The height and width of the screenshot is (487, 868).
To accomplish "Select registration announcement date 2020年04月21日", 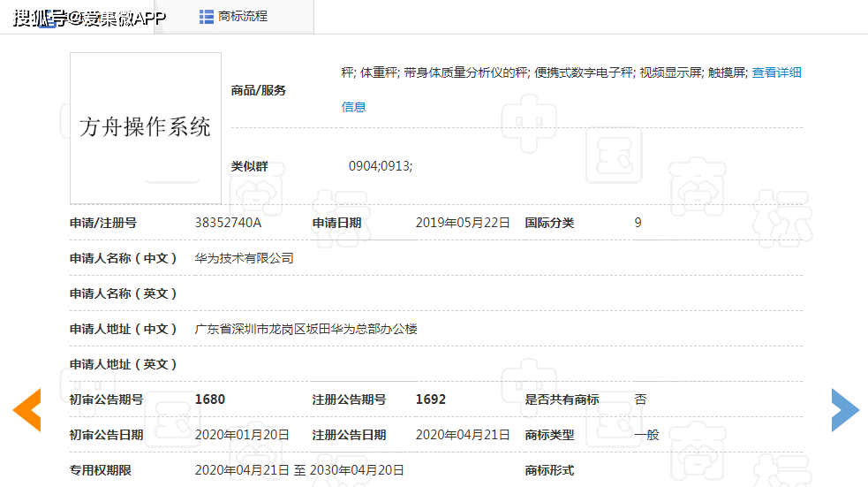I will pyautogui.click(x=463, y=435).
